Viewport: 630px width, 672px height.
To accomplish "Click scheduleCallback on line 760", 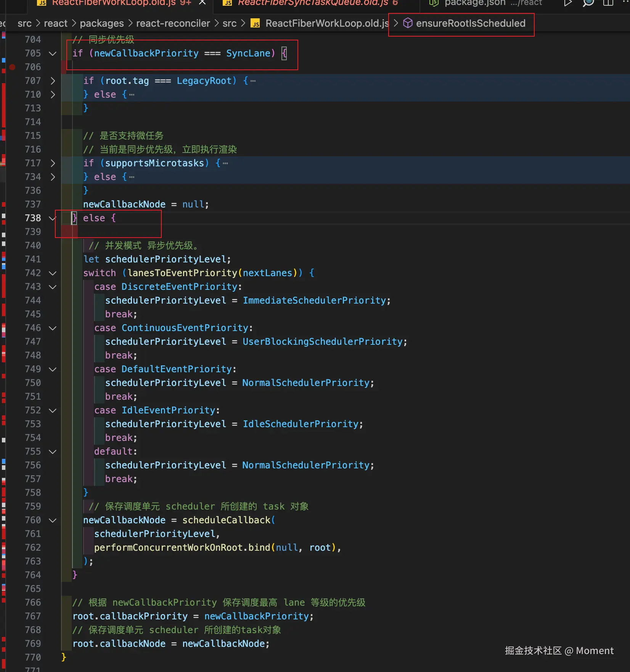I will [x=226, y=520].
